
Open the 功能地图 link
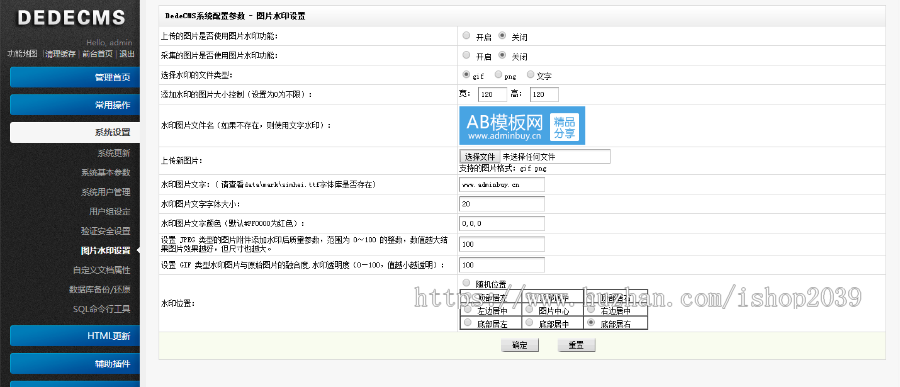pyautogui.click(x=22, y=54)
